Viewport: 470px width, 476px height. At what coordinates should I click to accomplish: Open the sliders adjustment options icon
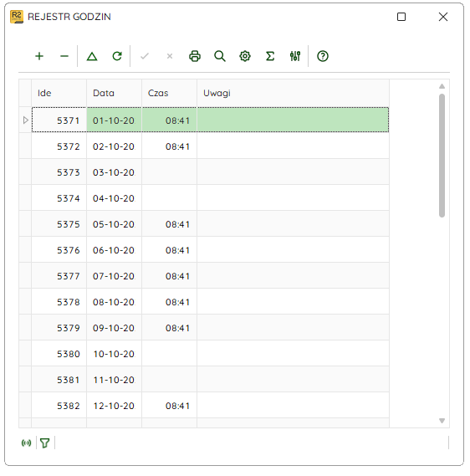[x=295, y=56]
